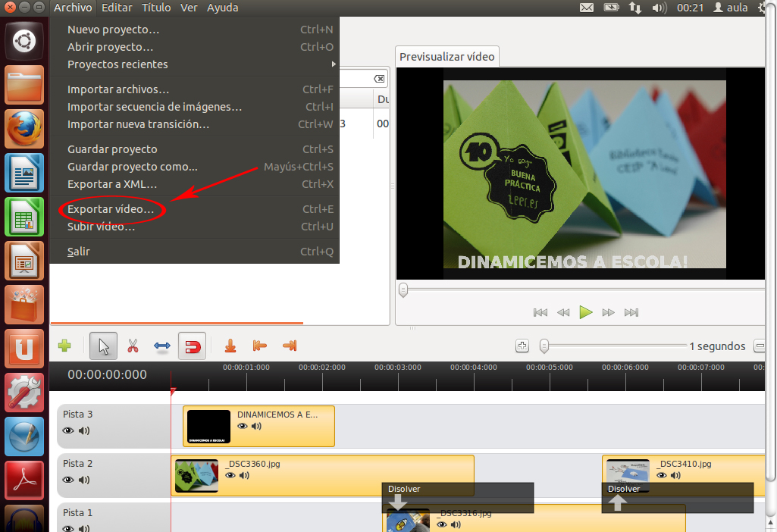Click the green add track button
This screenshot has height=532, width=777.
pyautogui.click(x=64, y=346)
